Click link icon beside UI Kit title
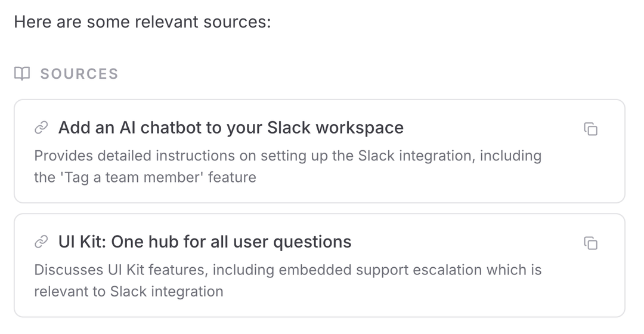 [41, 242]
